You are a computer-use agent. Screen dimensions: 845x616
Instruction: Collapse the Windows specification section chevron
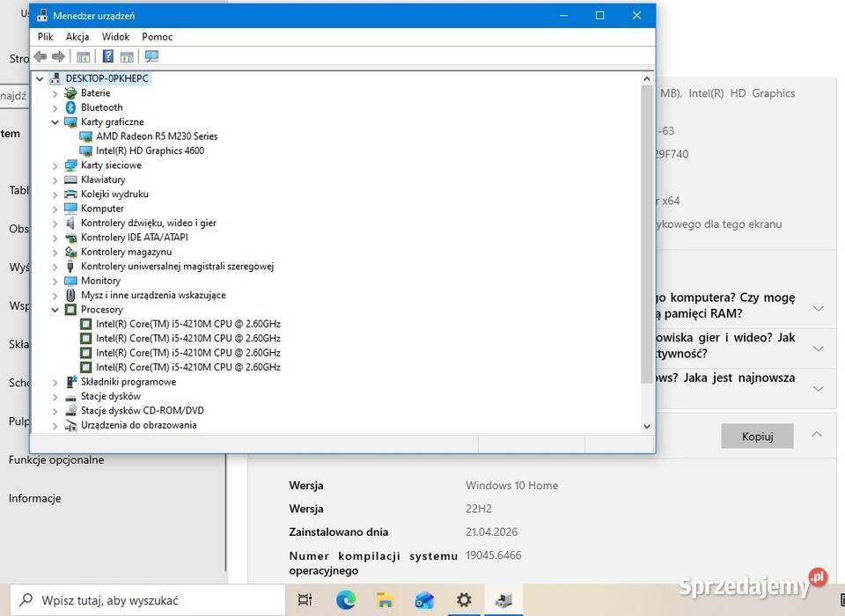[817, 435]
